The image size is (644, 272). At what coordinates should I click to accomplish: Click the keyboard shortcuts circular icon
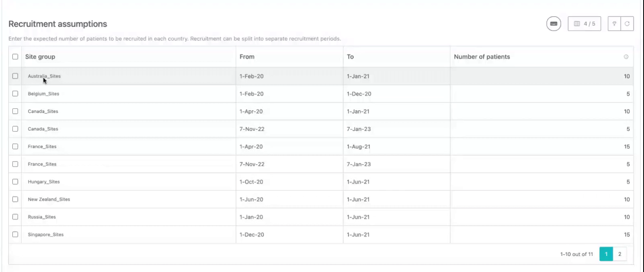554,24
